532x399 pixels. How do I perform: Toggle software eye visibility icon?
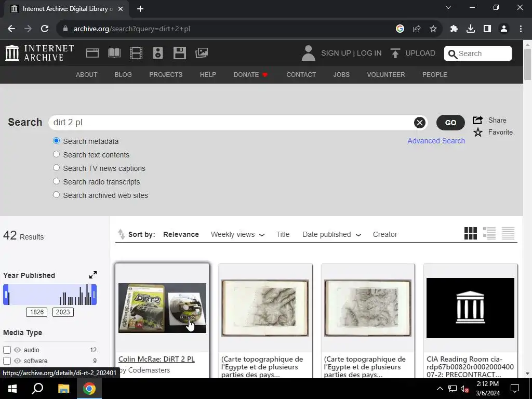point(17,361)
